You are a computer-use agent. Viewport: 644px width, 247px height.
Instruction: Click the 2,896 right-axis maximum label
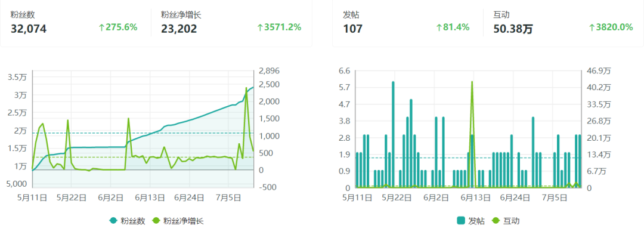(x=269, y=71)
